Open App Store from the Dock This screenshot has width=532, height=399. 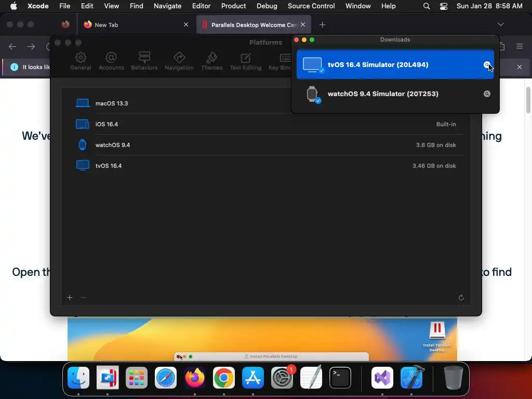pyautogui.click(x=253, y=378)
